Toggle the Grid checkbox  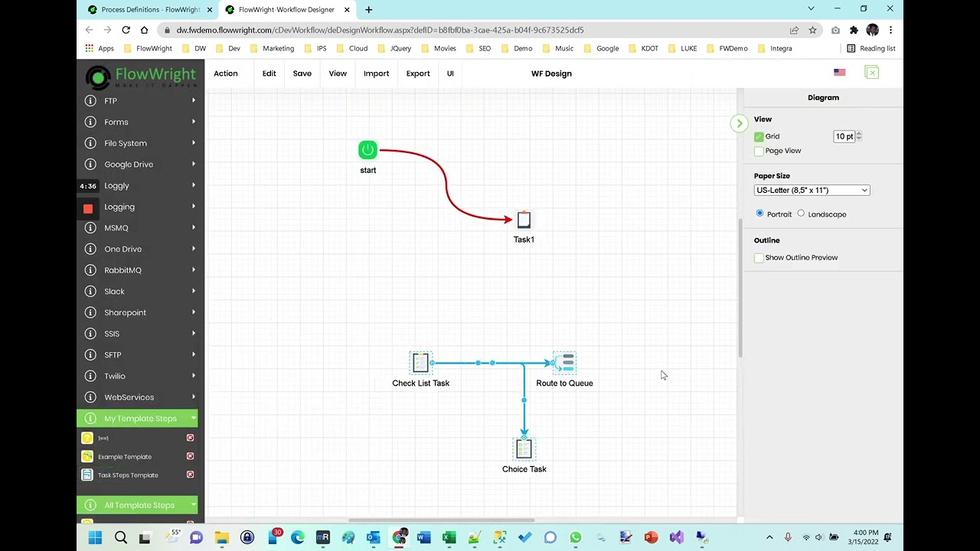(x=759, y=137)
